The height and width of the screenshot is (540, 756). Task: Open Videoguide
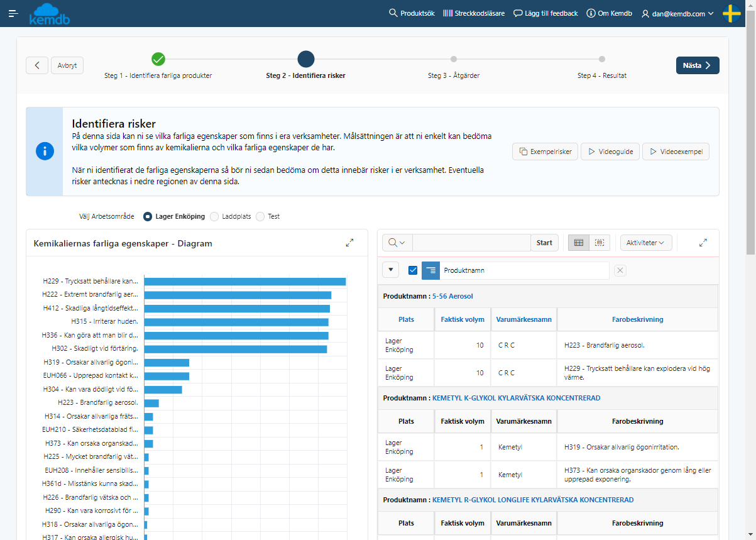point(610,152)
